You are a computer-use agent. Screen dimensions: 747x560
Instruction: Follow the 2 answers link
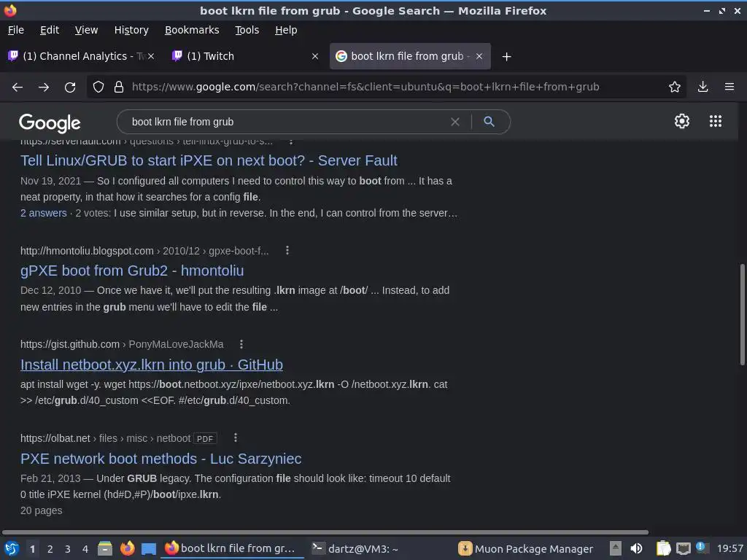pos(43,214)
